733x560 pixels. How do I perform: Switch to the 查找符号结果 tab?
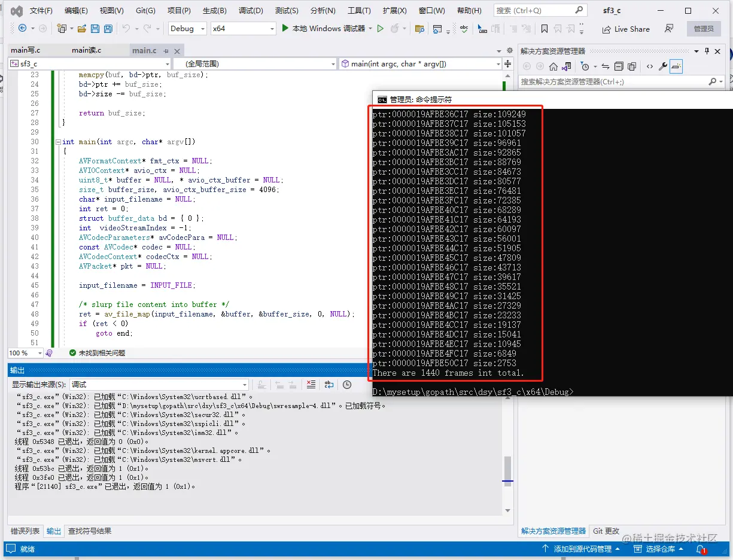[89, 531]
